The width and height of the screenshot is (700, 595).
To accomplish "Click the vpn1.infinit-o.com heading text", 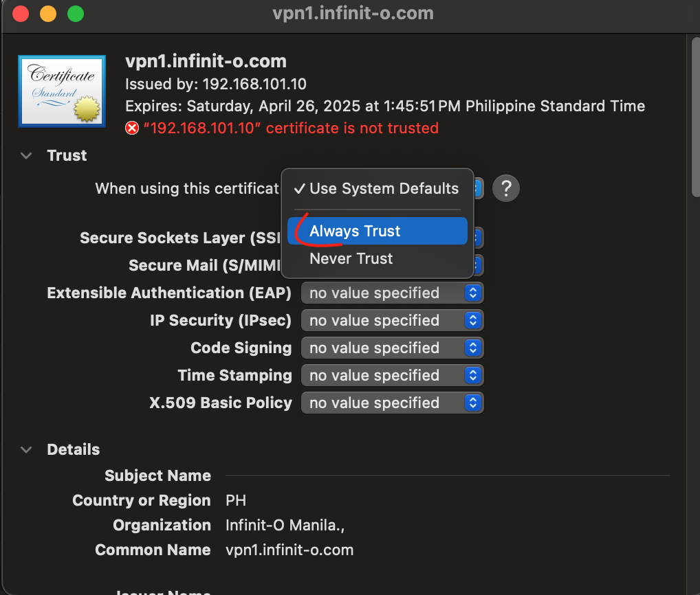I will [206, 61].
